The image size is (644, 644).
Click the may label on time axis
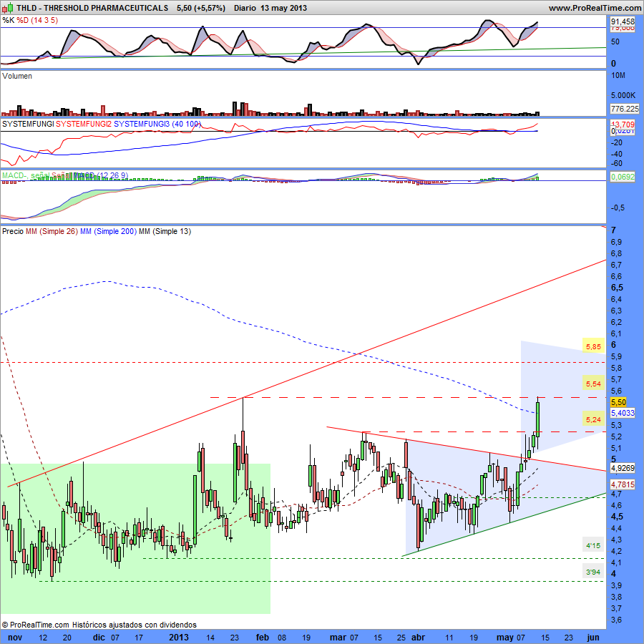coord(505,638)
